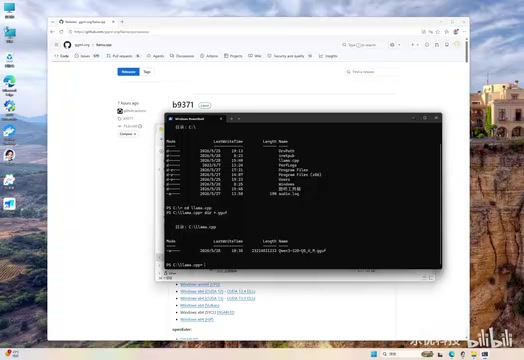Open GitHub Discussions tab
The width and height of the screenshot is (524, 360).
pos(182,56)
